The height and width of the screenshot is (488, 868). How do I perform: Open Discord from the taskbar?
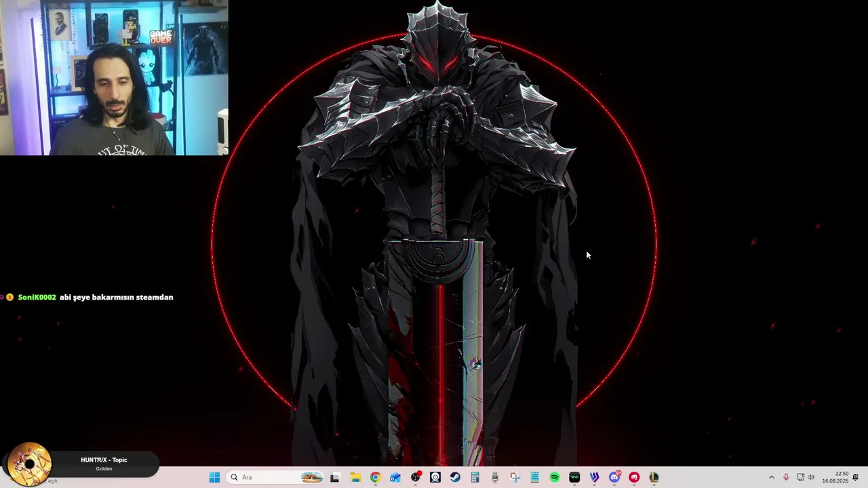click(614, 477)
